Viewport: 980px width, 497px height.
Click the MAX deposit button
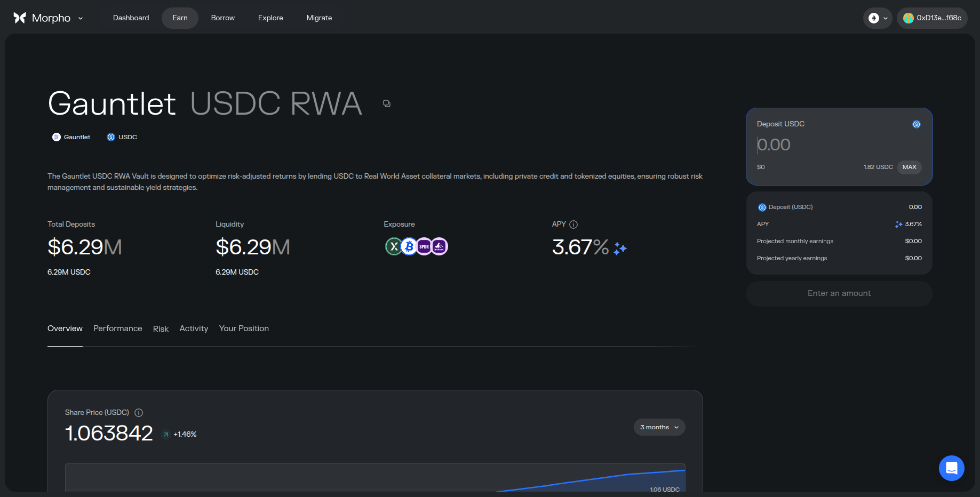click(x=910, y=167)
